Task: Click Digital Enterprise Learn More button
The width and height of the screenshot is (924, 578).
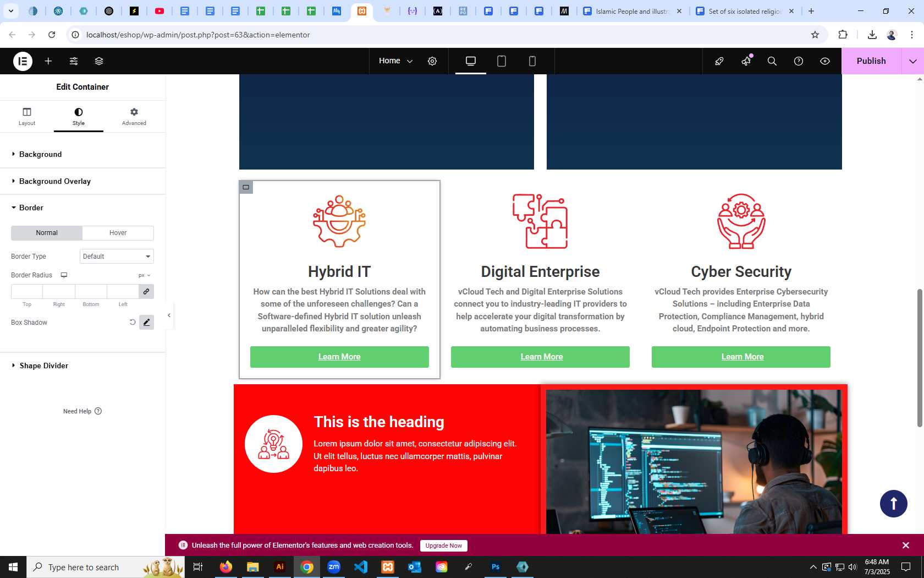Action: coord(541,357)
